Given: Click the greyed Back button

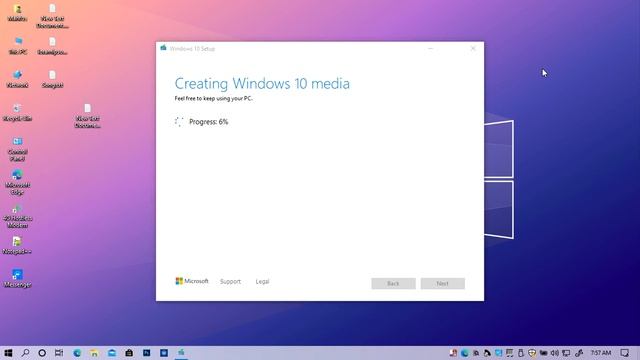Looking at the screenshot, I should click(x=393, y=283).
